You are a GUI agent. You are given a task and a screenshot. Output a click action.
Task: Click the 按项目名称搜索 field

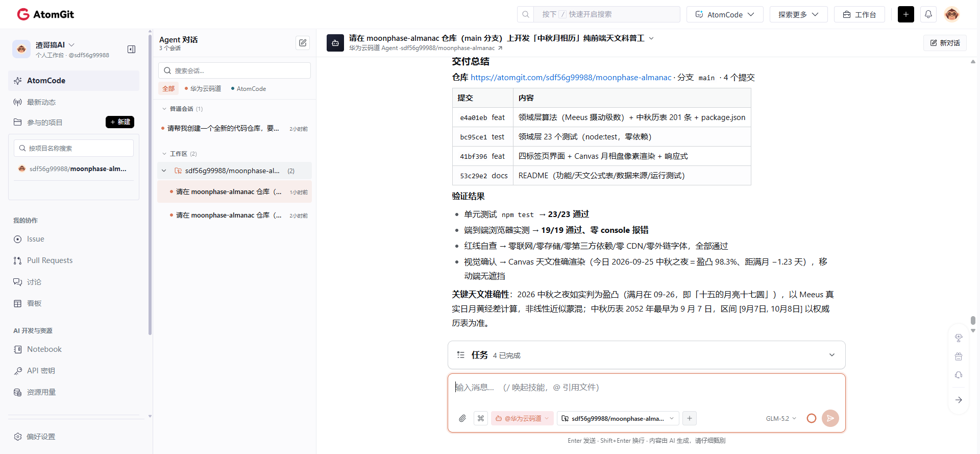(x=73, y=148)
